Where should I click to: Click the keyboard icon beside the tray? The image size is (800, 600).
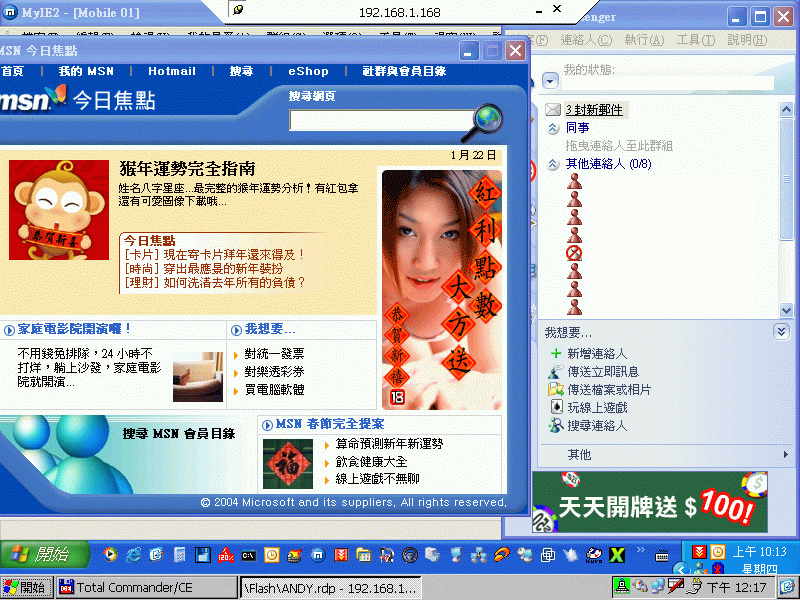(x=662, y=556)
